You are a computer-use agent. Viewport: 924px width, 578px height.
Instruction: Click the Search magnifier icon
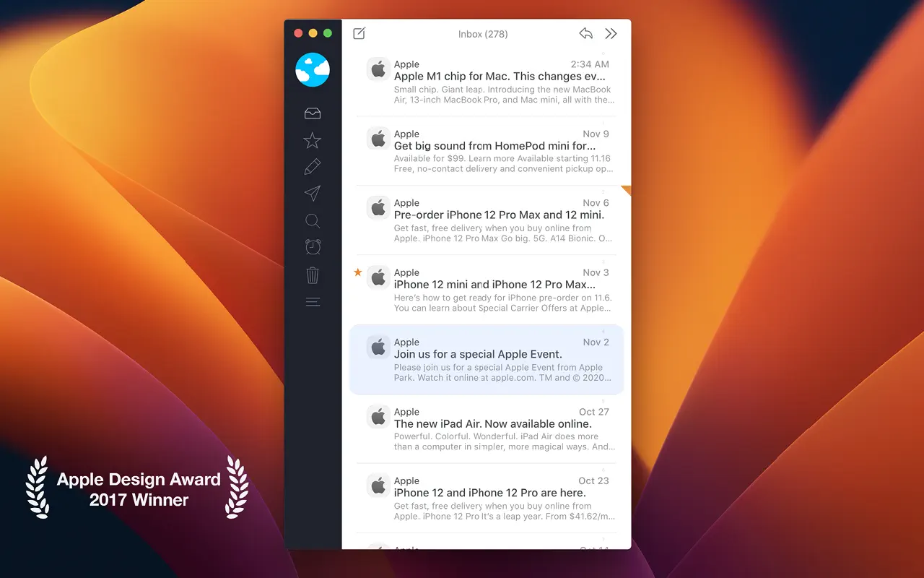(x=313, y=221)
